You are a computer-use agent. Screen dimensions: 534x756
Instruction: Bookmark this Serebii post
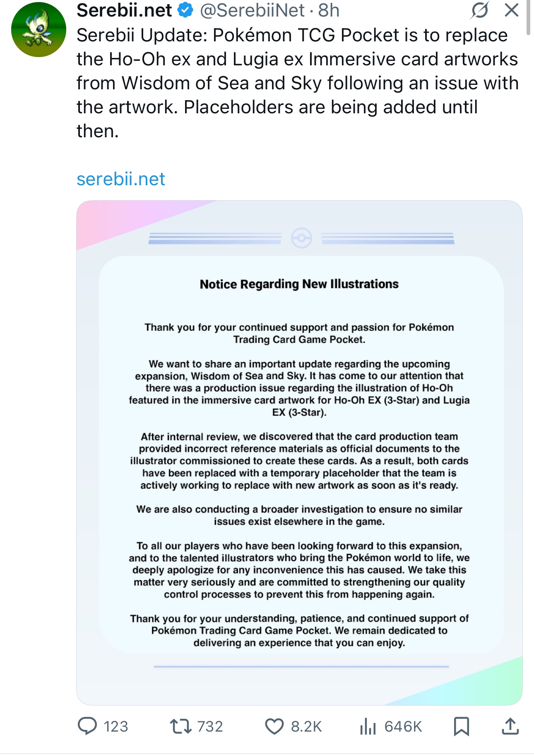tap(461, 726)
